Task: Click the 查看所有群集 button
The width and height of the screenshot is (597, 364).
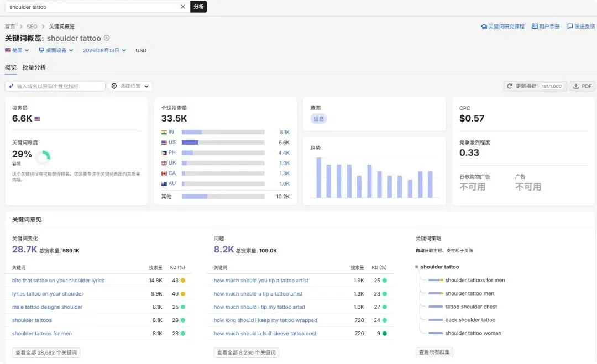Action: [x=434, y=352]
